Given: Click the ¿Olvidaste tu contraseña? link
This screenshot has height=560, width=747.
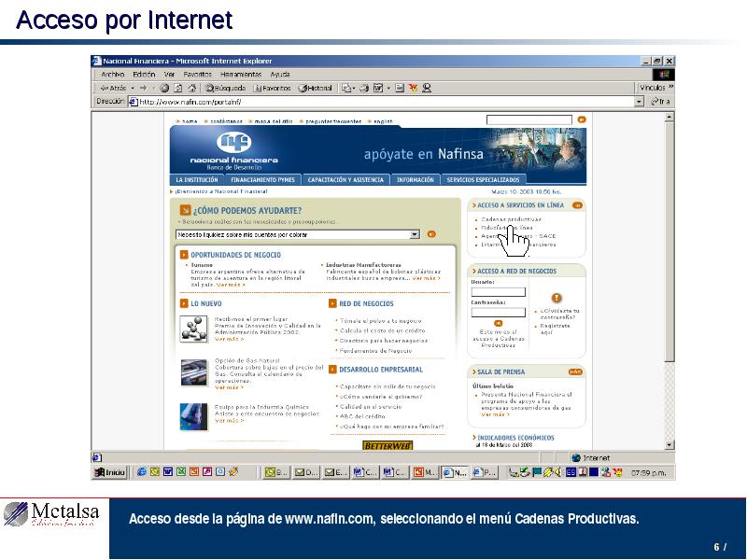Looking at the screenshot, I should (559, 314).
